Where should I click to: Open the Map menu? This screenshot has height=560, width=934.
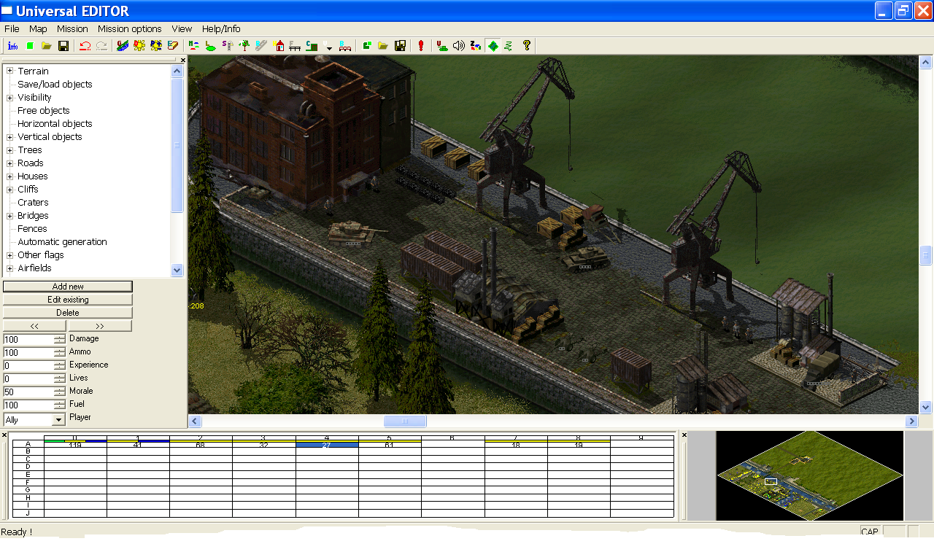[38, 29]
